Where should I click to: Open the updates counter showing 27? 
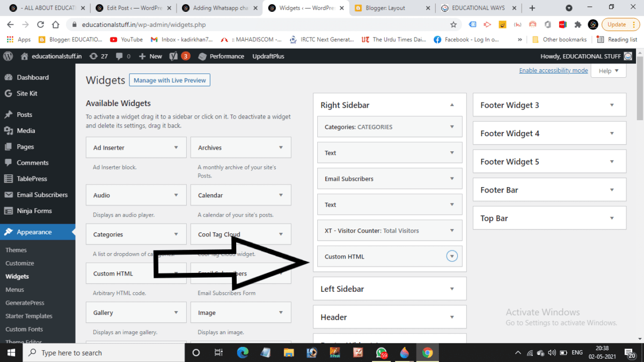point(99,56)
